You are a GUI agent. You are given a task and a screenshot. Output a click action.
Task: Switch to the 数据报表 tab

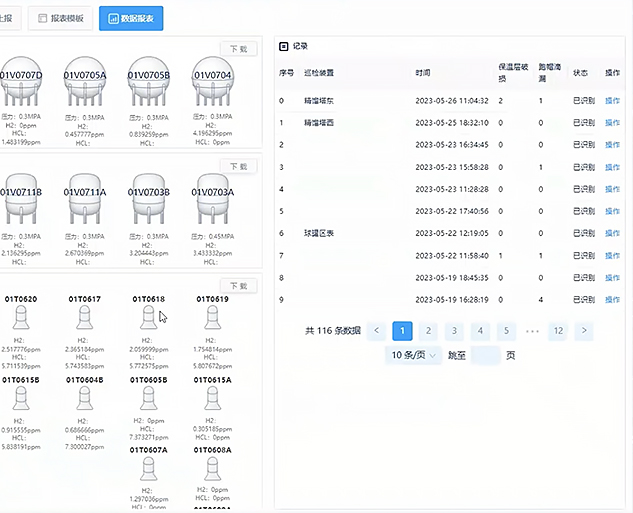coord(130,18)
